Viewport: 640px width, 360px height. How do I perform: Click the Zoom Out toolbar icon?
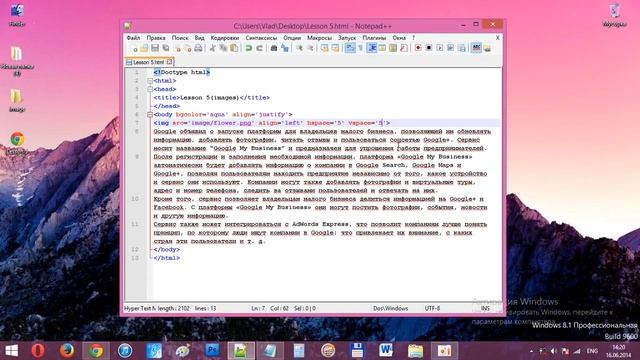pos(310,48)
